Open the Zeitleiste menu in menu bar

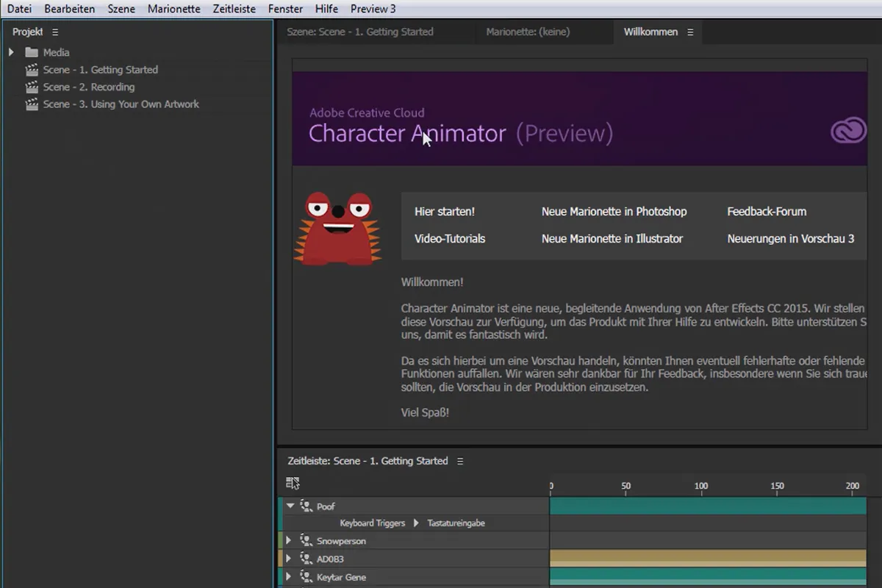(x=234, y=9)
